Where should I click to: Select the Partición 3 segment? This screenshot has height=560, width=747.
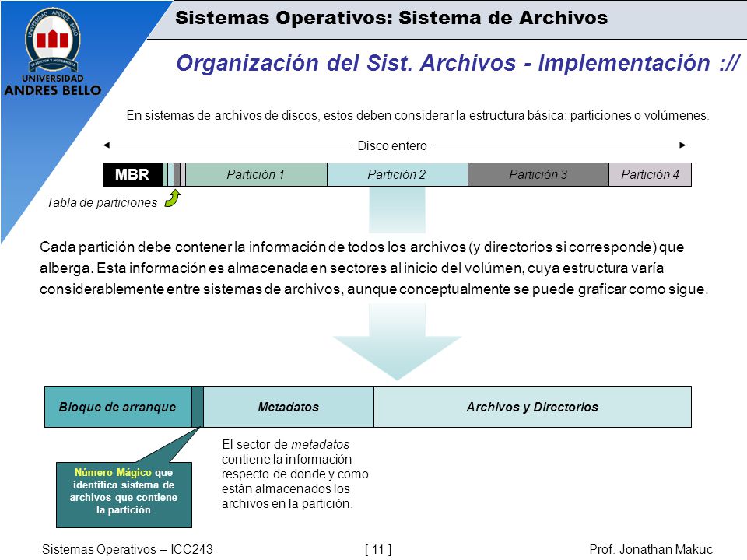(538, 174)
